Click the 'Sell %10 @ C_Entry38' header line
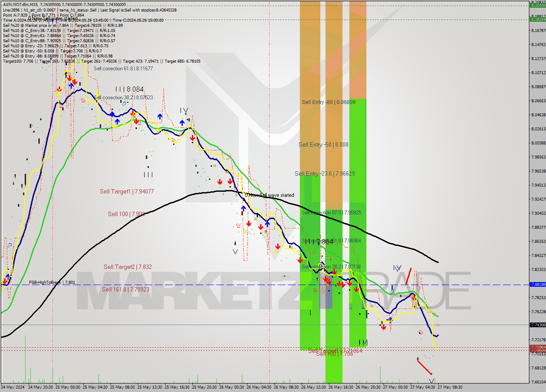 pyautogui.click(x=59, y=30)
